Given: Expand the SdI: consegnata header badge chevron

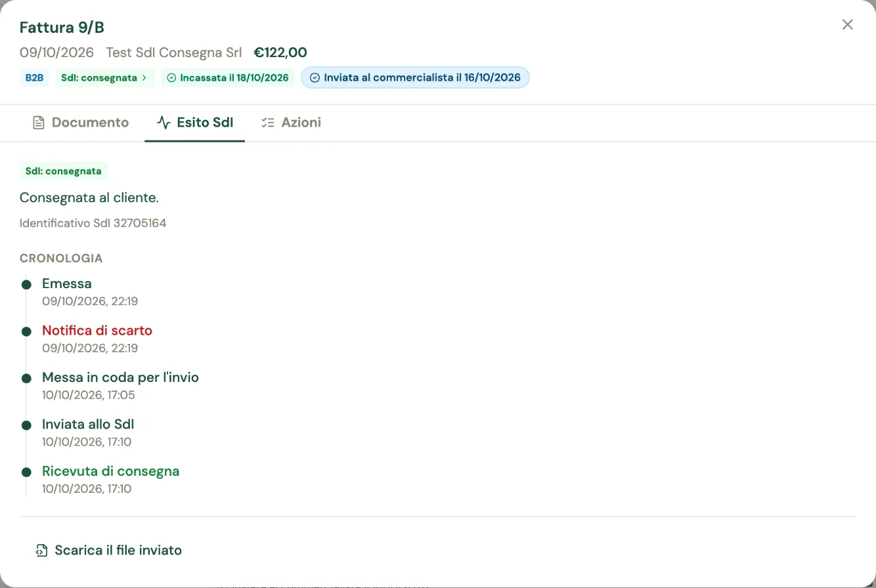Looking at the screenshot, I should click(144, 77).
